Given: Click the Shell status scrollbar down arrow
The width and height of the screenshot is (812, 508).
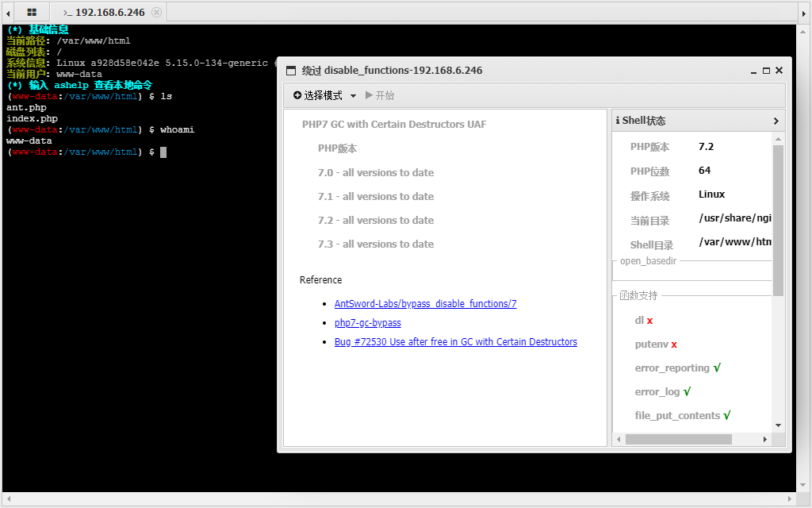Looking at the screenshot, I should pos(778,425).
